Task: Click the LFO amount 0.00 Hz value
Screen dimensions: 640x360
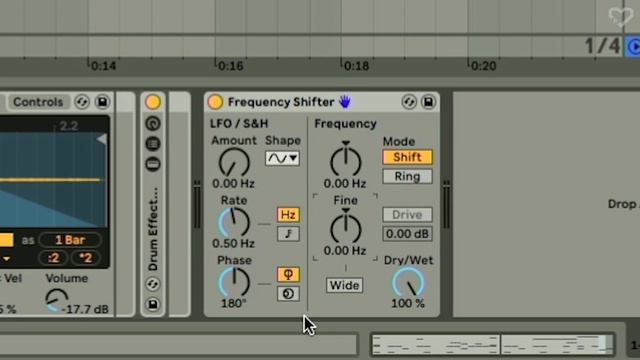Action: [233, 184]
